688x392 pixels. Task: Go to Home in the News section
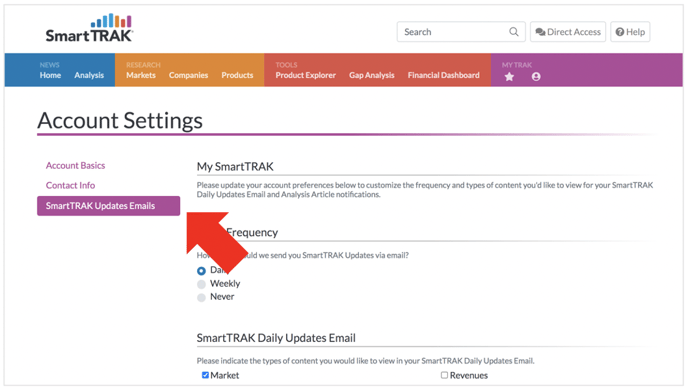(x=50, y=75)
